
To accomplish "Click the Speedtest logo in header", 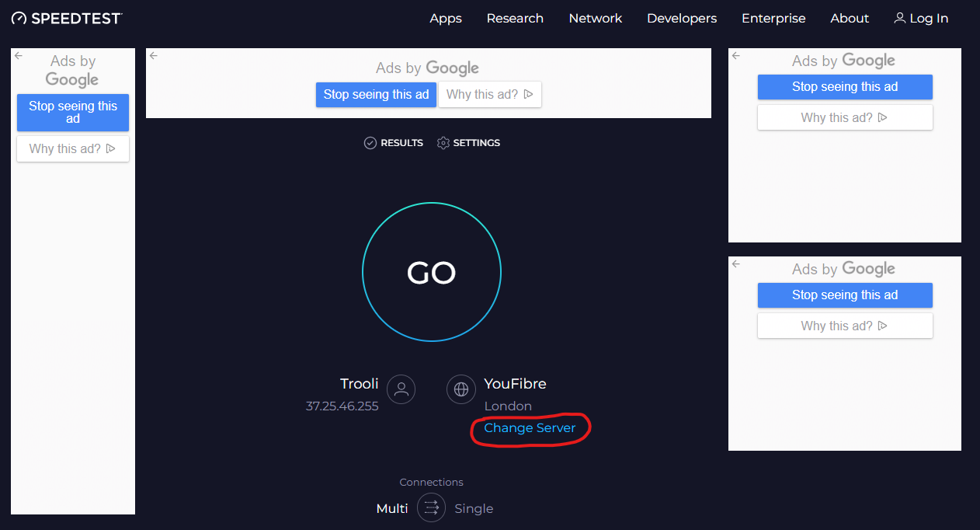I will pyautogui.click(x=67, y=18).
